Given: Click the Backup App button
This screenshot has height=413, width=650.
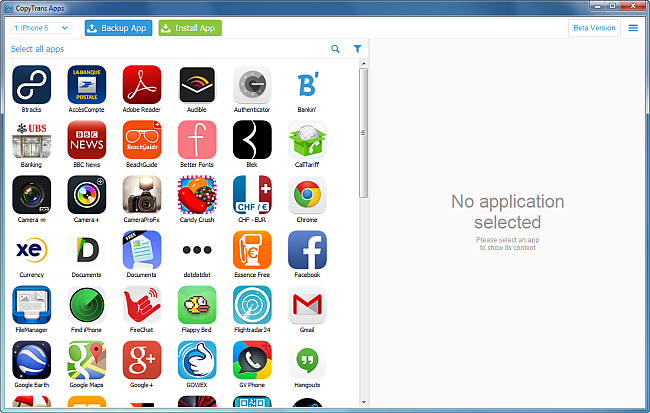Looking at the screenshot, I should tap(119, 28).
